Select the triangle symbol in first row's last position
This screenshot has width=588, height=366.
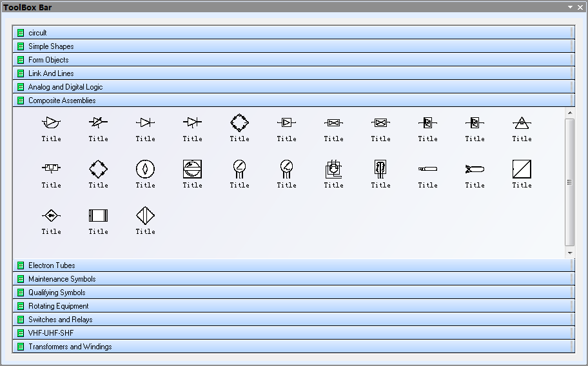click(x=522, y=122)
